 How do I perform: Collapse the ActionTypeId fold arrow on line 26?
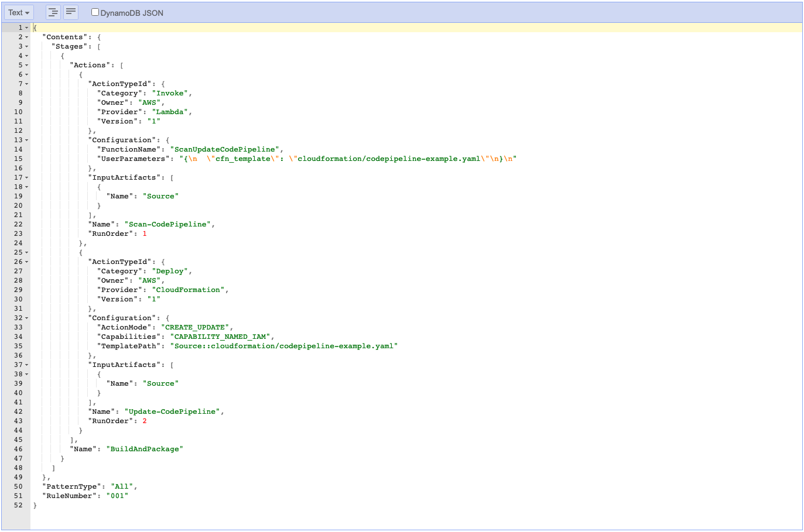(26, 262)
